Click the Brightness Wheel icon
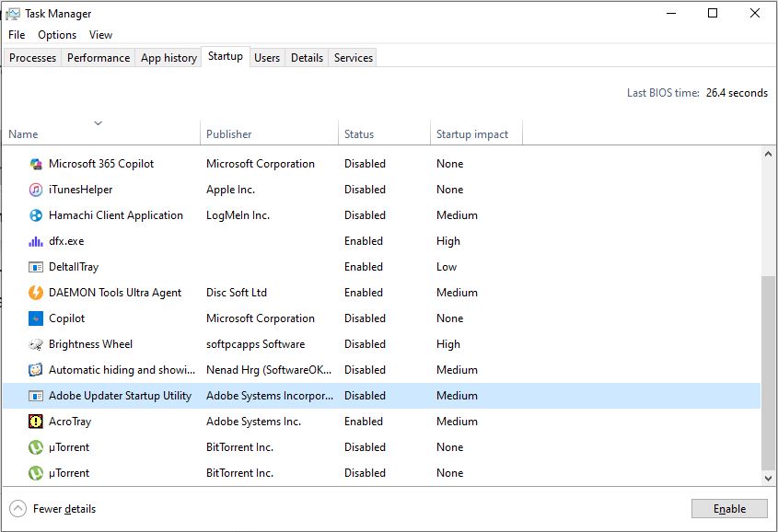The height and width of the screenshot is (532, 778). coord(36,344)
